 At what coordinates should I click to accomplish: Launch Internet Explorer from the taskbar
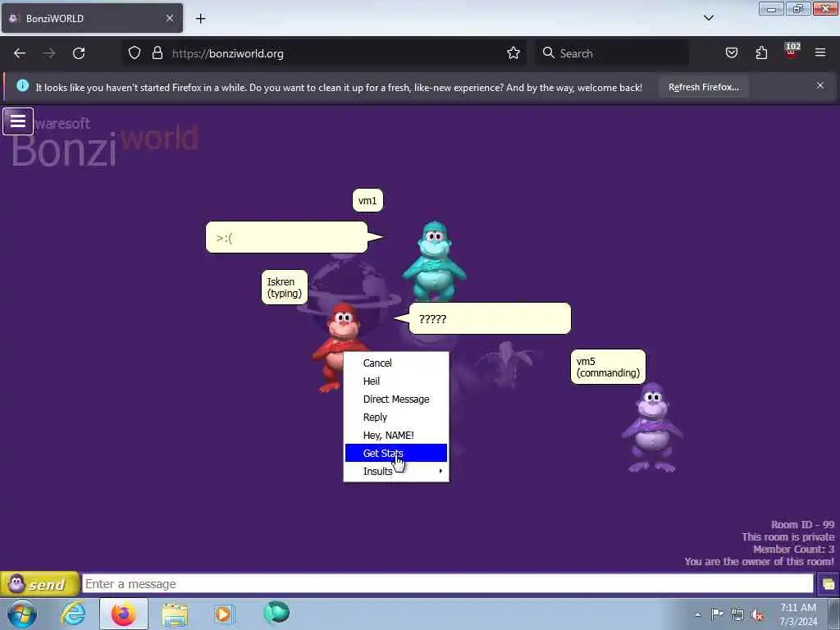[x=73, y=614]
